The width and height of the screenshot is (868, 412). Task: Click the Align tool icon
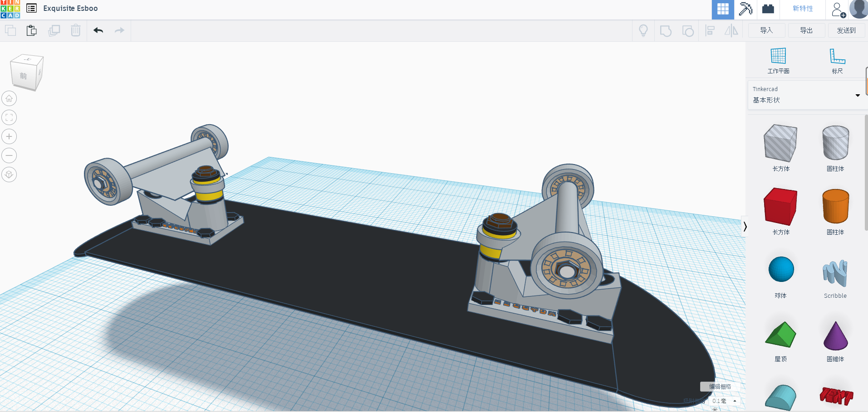(710, 31)
